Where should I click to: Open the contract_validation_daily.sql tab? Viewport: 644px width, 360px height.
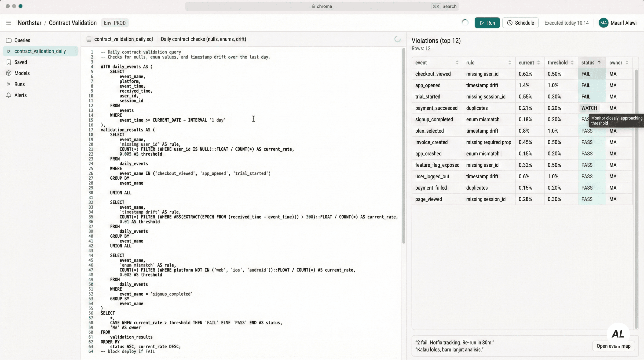(123, 39)
